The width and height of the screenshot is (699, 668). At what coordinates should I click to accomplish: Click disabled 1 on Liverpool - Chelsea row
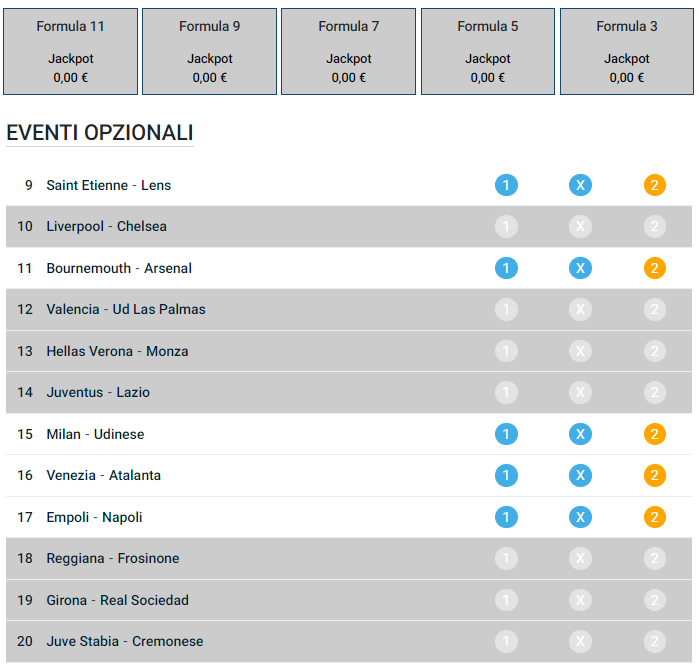pos(506,227)
